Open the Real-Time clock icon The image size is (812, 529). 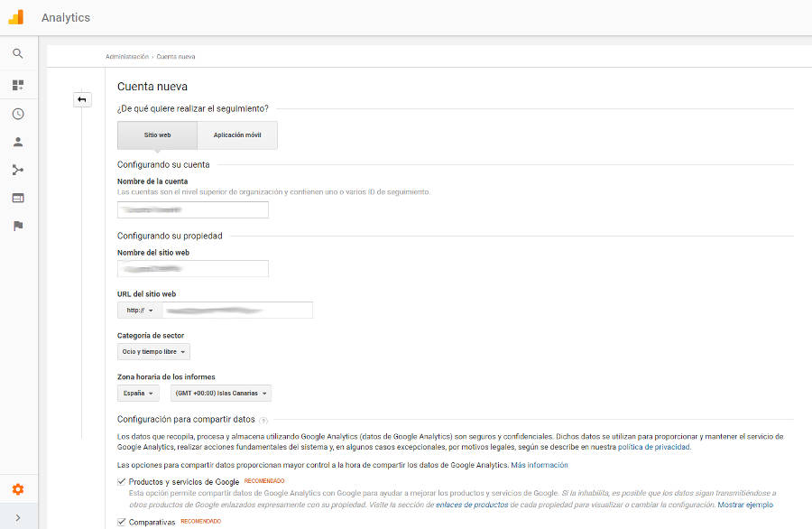click(18, 114)
